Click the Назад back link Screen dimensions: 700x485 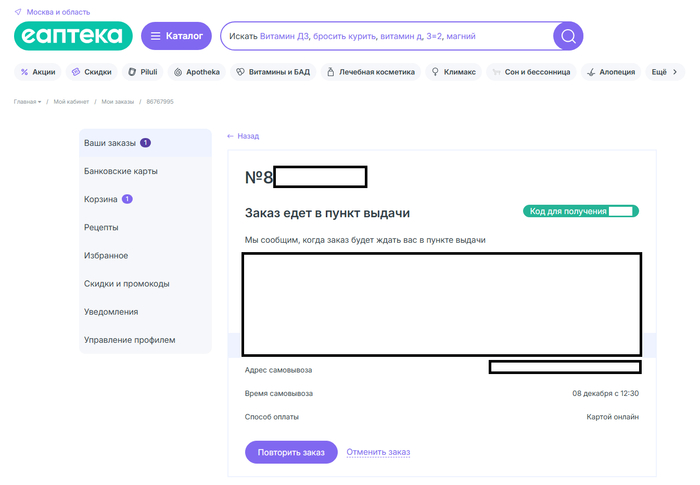tap(243, 136)
